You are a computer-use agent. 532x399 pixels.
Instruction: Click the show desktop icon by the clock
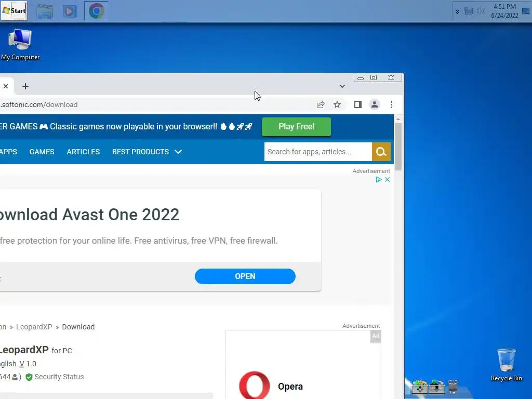[x=526, y=11]
